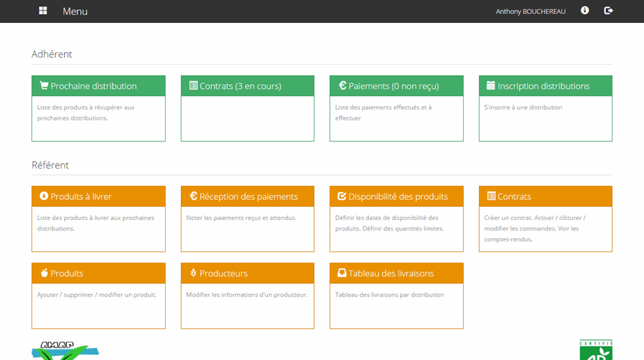Open the Menu in the top bar
This screenshot has height=360, width=644.
(75, 11)
